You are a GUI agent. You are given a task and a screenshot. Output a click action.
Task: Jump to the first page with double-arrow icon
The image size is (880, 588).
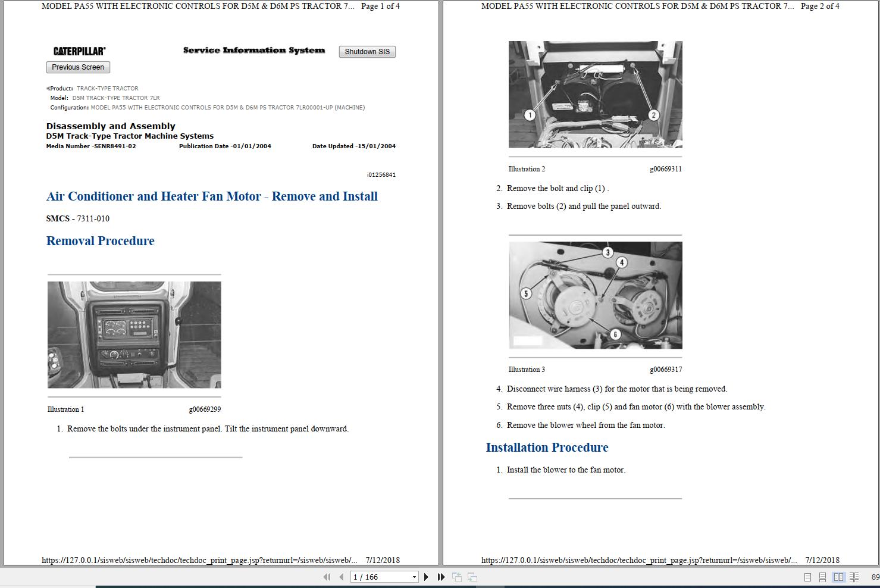coord(327,577)
